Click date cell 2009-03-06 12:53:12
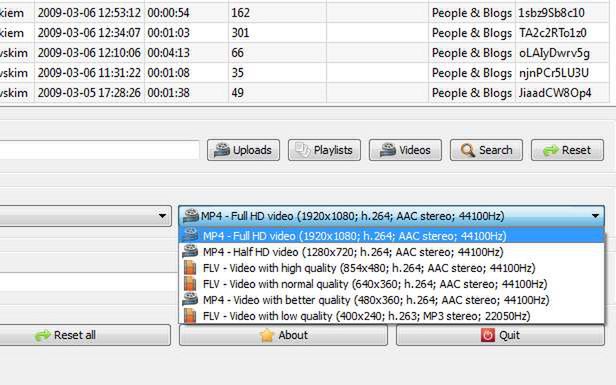 point(90,13)
